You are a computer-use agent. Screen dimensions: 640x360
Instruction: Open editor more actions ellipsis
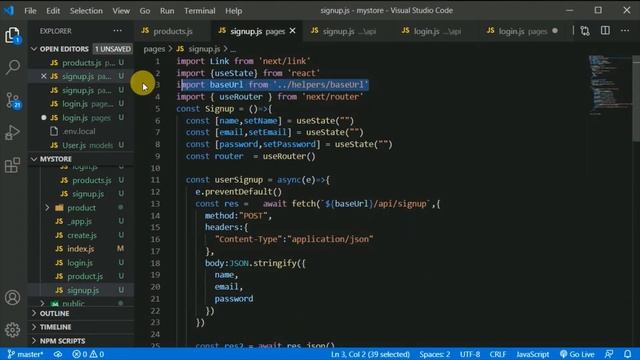[625, 31]
